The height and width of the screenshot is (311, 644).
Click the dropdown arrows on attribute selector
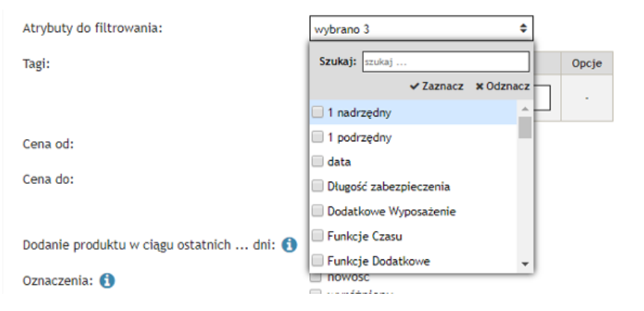(524, 29)
